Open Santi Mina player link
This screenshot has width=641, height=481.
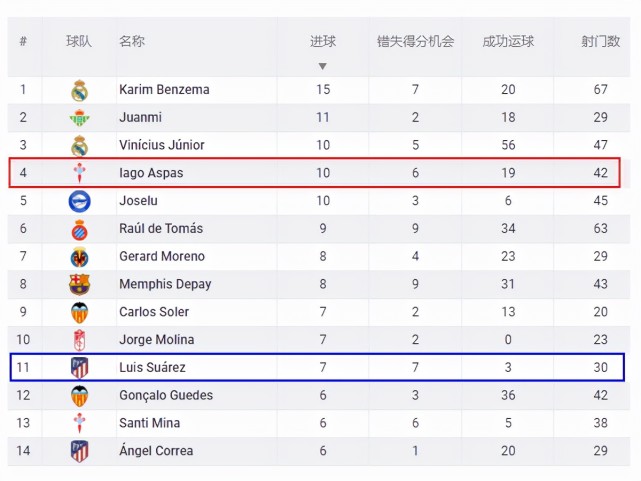tap(151, 423)
